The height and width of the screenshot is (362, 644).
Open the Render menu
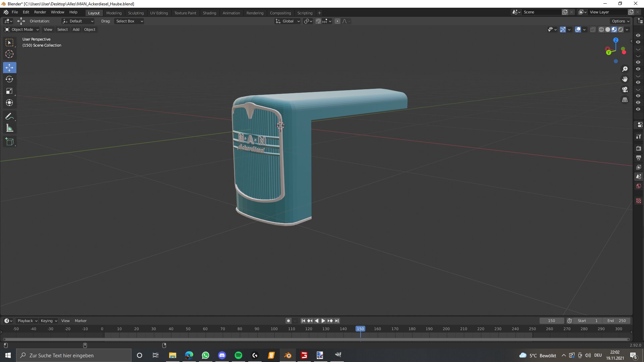pyautogui.click(x=40, y=12)
